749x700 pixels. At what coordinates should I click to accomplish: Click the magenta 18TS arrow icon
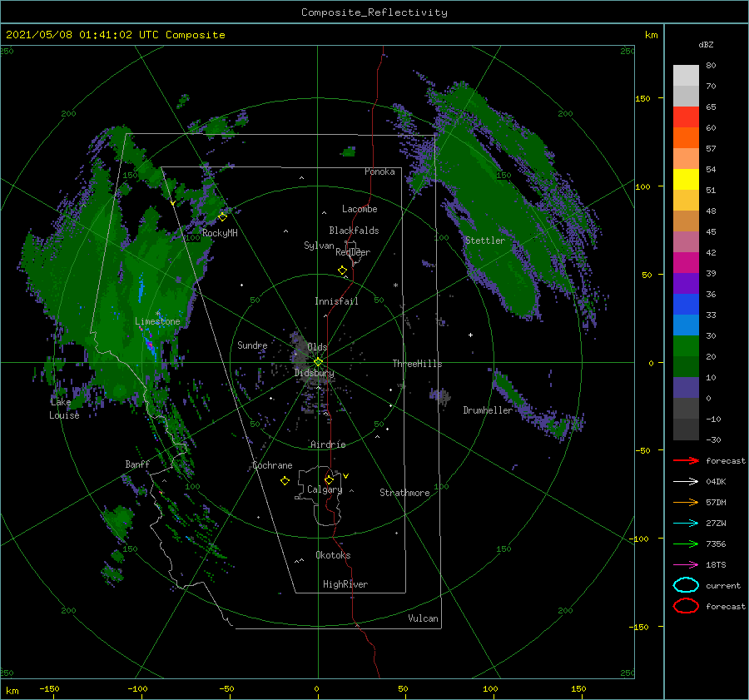[686, 565]
